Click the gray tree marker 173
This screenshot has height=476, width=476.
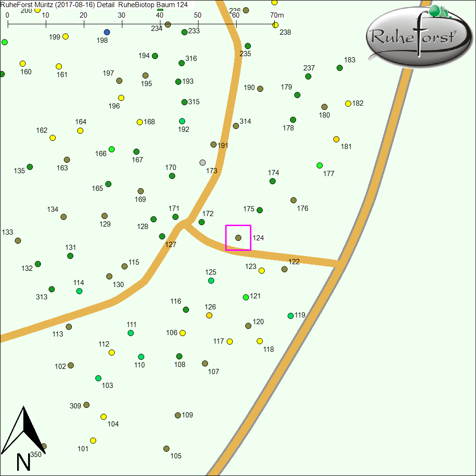[x=202, y=162]
